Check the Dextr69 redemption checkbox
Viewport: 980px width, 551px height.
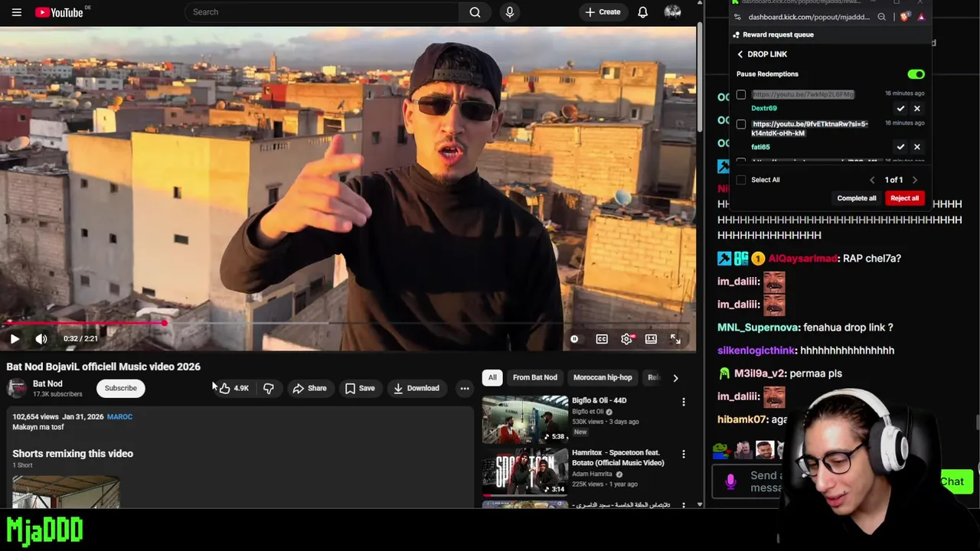pos(741,95)
